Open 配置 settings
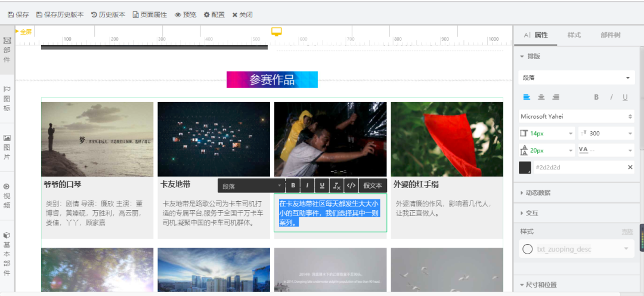This screenshot has height=296, width=644. (x=215, y=15)
